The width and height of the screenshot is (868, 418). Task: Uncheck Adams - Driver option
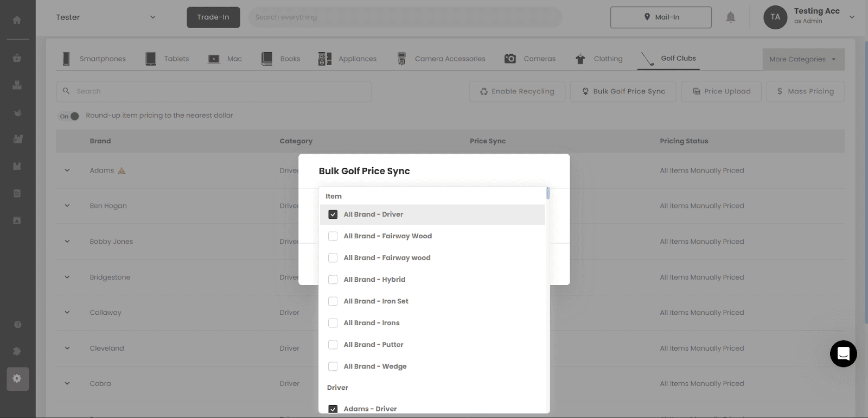click(x=333, y=409)
